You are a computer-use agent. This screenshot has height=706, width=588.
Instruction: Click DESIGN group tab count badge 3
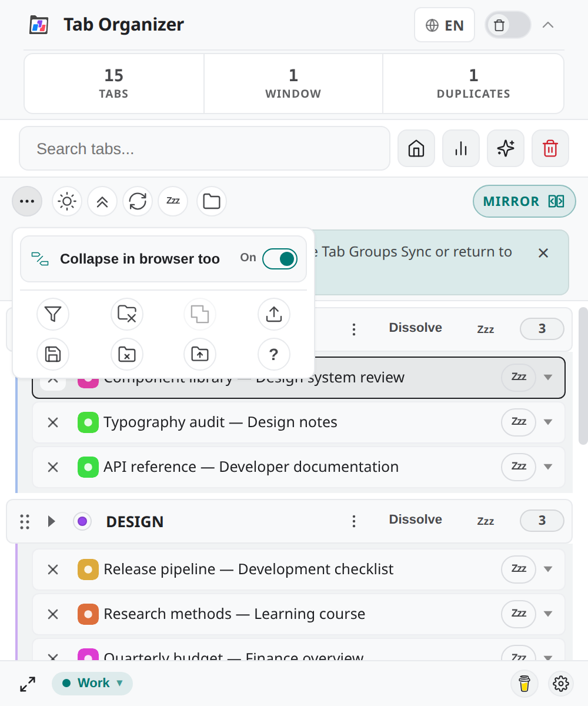click(542, 521)
